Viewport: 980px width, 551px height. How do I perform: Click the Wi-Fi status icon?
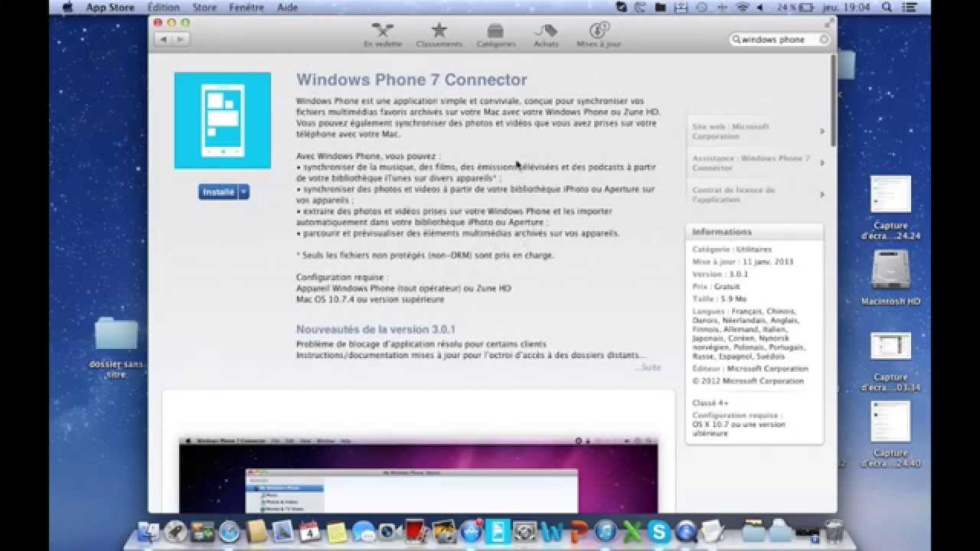(743, 7)
